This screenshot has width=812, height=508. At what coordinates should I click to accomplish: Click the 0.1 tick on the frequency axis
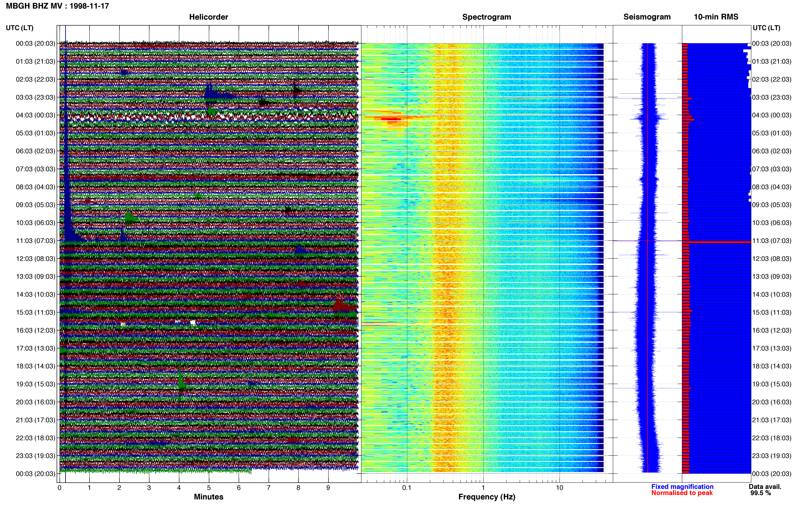coord(407,487)
